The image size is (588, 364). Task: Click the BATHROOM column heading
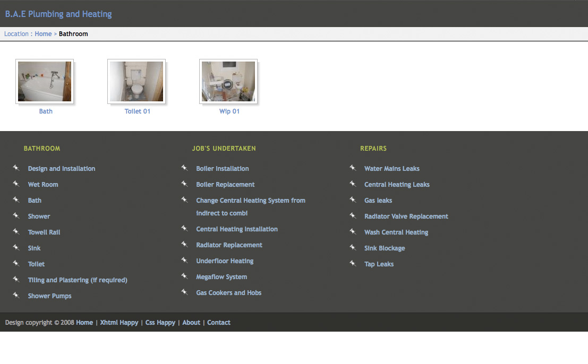point(42,148)
